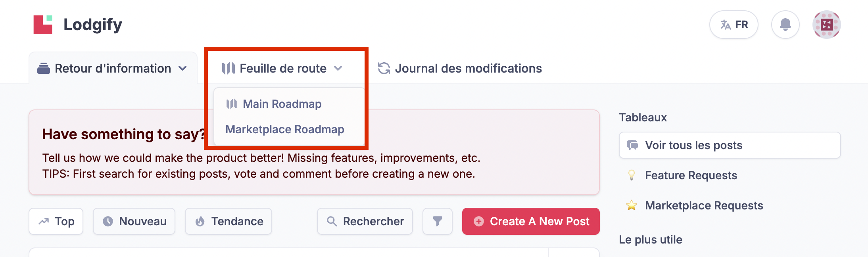This screenshot has width=868, height=257.
Task: Select Main Roadmap from the menu
Action: pos(282,104)
